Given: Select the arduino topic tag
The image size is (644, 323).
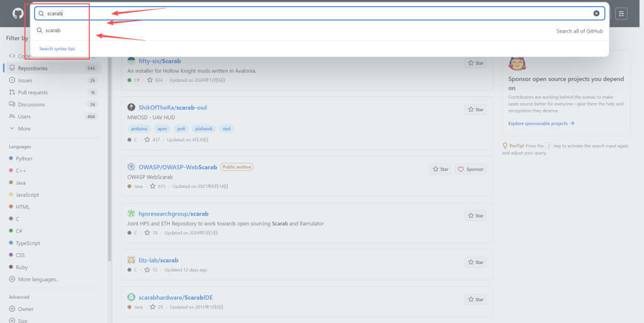Looking at the screenshot, I should 139,129.
